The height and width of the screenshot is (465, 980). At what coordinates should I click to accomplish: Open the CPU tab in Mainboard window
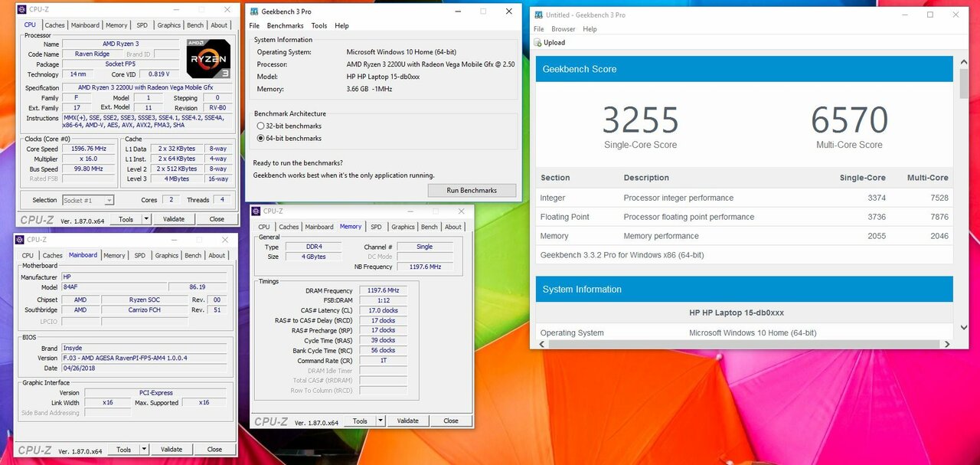(x=28, y=256)
